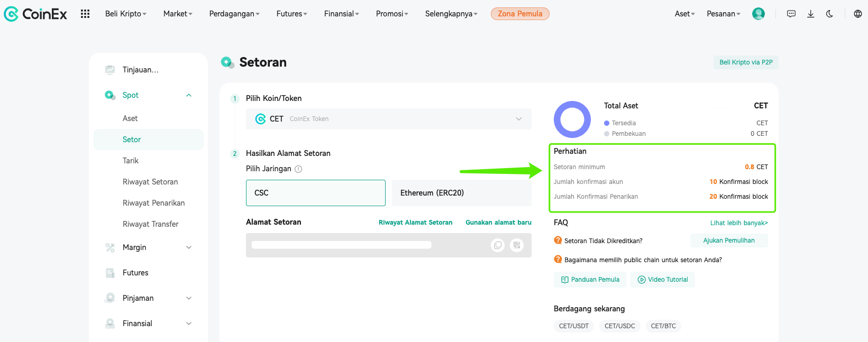Click the CET coin logo in selector
The image size is (868, 342).
click(260, 119)
